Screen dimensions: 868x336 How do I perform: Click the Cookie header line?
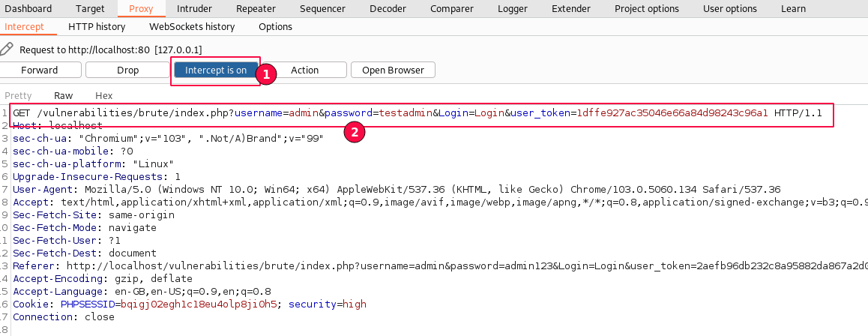pyautogui.click(x=189, y=304)
